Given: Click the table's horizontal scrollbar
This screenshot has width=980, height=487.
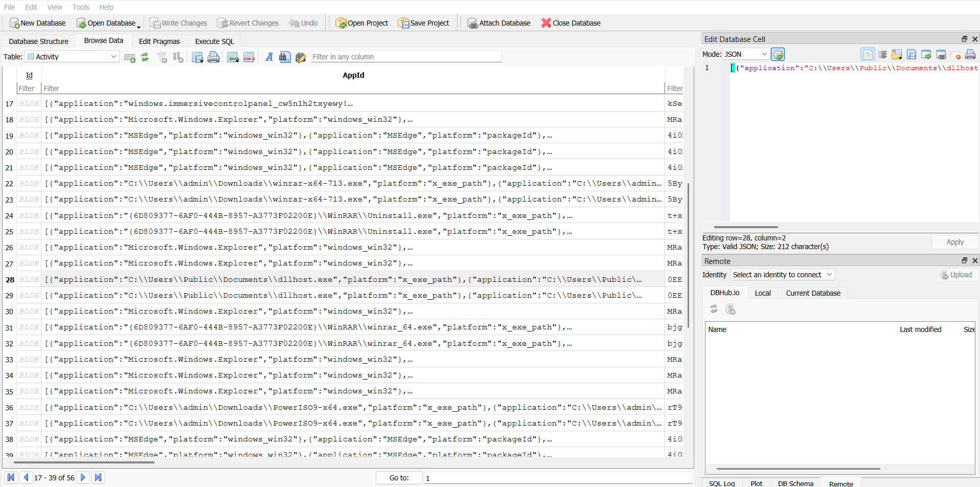Looking at the screenshot, I should coord(84,462).
